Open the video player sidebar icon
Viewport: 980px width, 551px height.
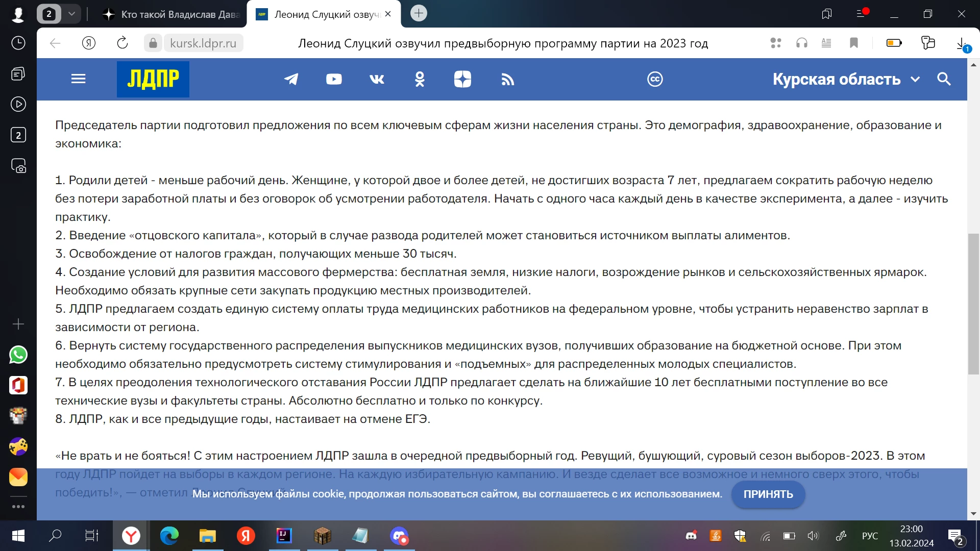tap(18, 105)
